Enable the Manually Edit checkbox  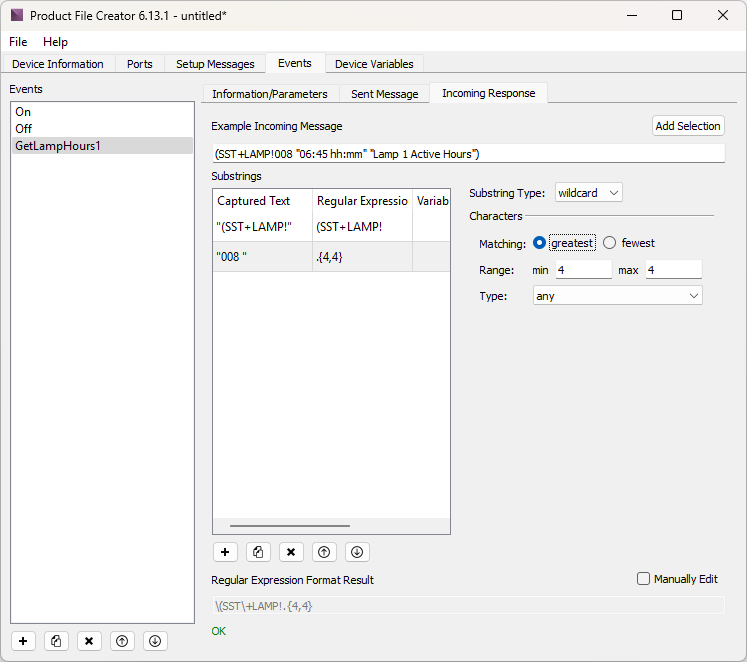[644, 579]
